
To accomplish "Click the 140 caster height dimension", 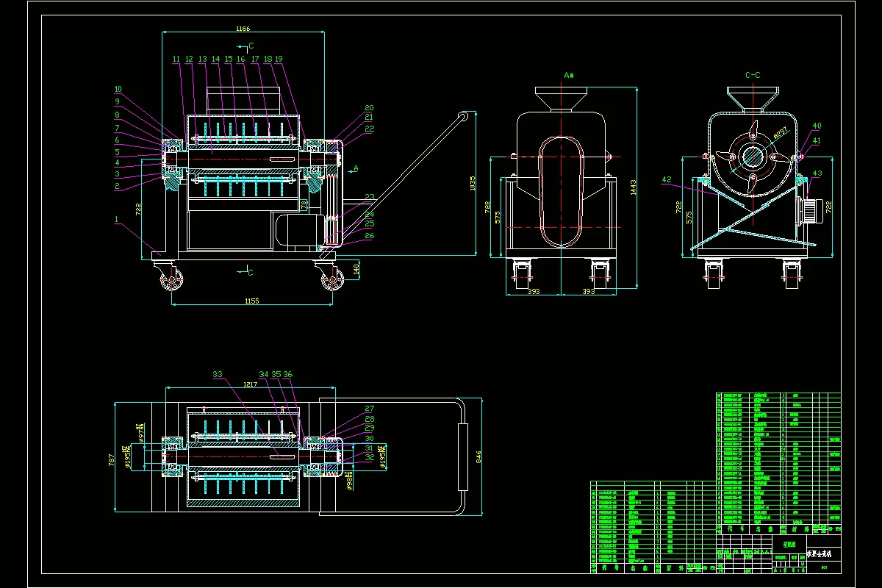I will [356, 269].
